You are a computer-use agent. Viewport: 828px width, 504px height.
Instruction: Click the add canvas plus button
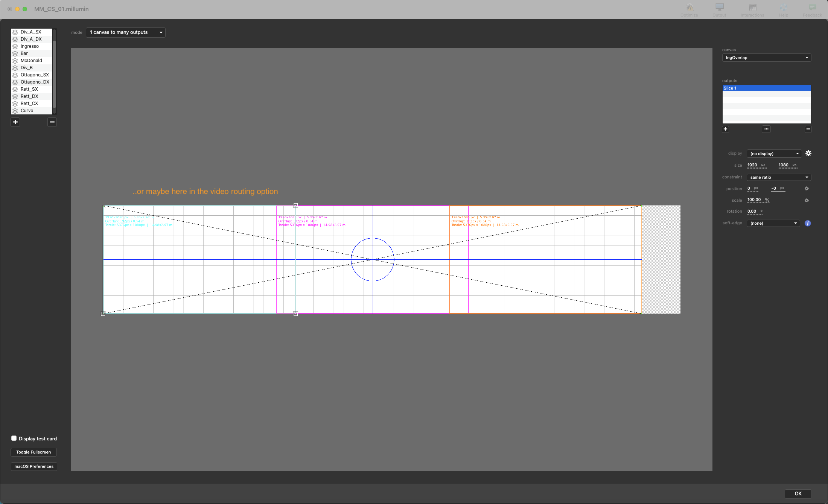15,122
